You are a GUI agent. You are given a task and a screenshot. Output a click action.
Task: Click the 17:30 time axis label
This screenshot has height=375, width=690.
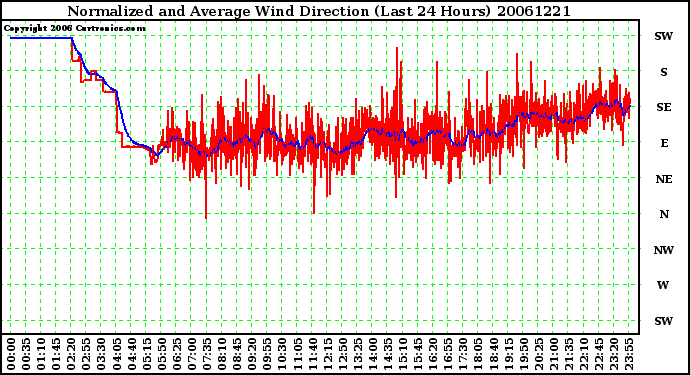462,354
